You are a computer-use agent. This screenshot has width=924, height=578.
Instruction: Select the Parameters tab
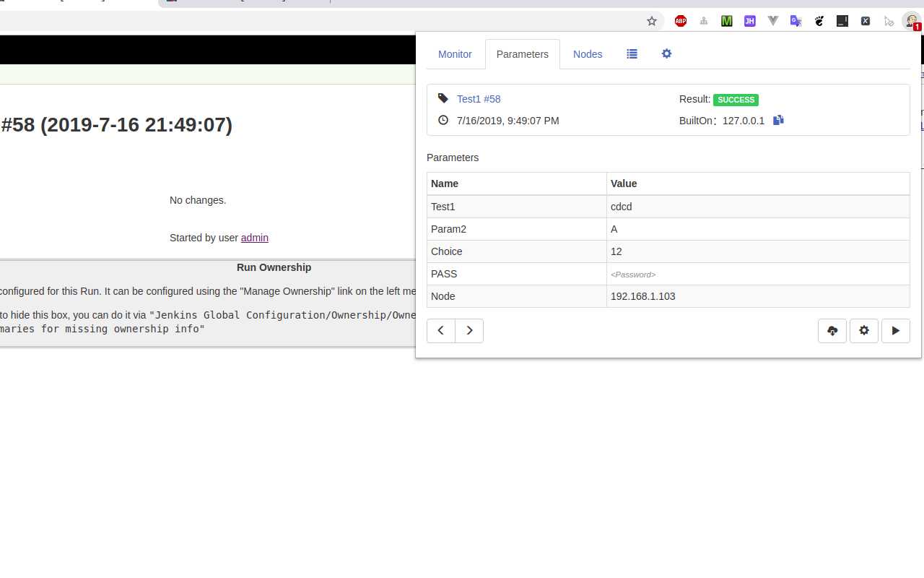(523, 54)
